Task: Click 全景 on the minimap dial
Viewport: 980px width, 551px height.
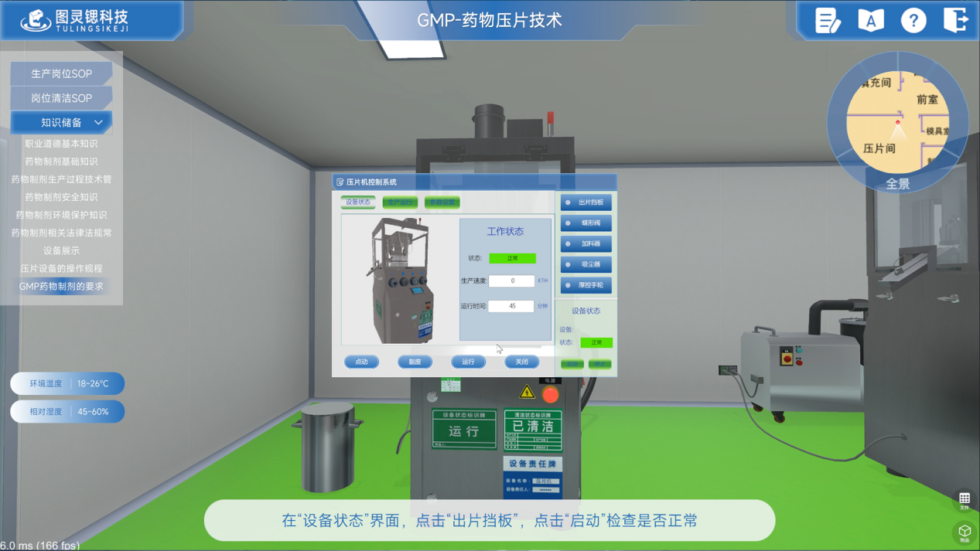Action: coord(897,184)
